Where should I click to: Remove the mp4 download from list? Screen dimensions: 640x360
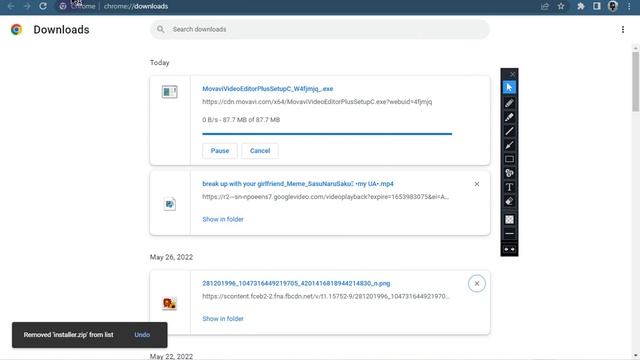coord(477,184)
